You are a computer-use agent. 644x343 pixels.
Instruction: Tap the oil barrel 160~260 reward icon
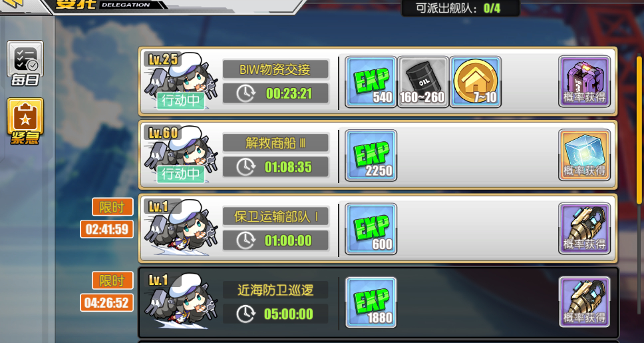[423, 82]
